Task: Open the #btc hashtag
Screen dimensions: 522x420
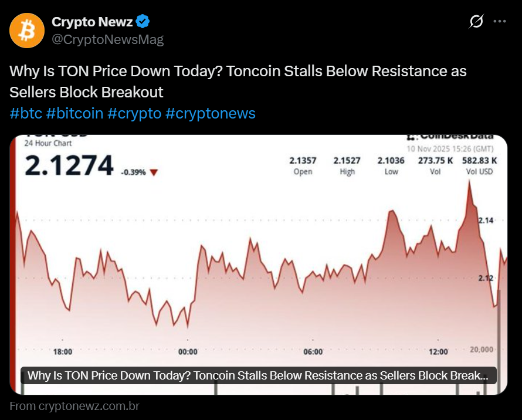Action: pyautogui.click(x=26, y=113)
